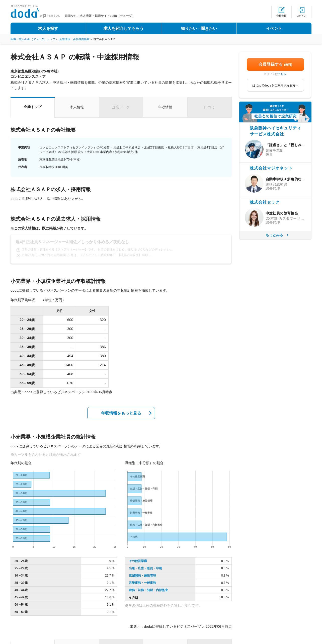Open 阪急阪神ハイセキュリティサービス株式会社 link

[275, 131]
